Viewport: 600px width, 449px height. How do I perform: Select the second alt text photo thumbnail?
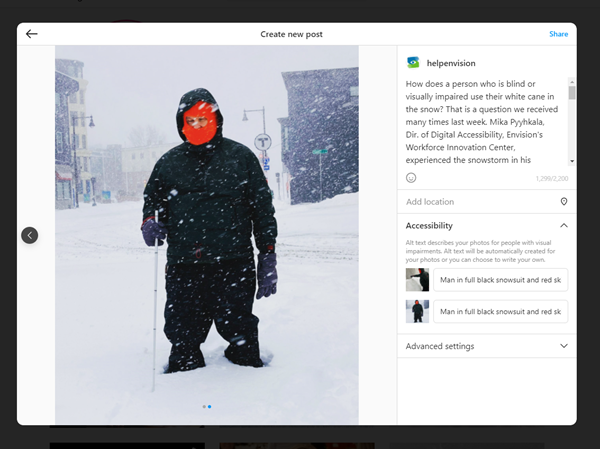417,311
